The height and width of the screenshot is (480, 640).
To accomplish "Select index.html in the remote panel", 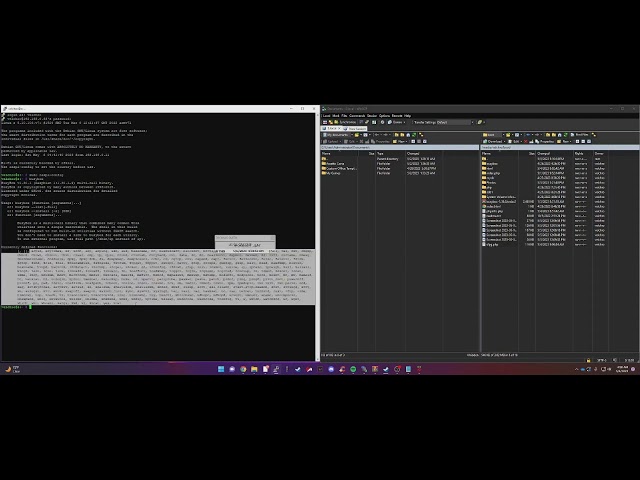I will [493, 207].
